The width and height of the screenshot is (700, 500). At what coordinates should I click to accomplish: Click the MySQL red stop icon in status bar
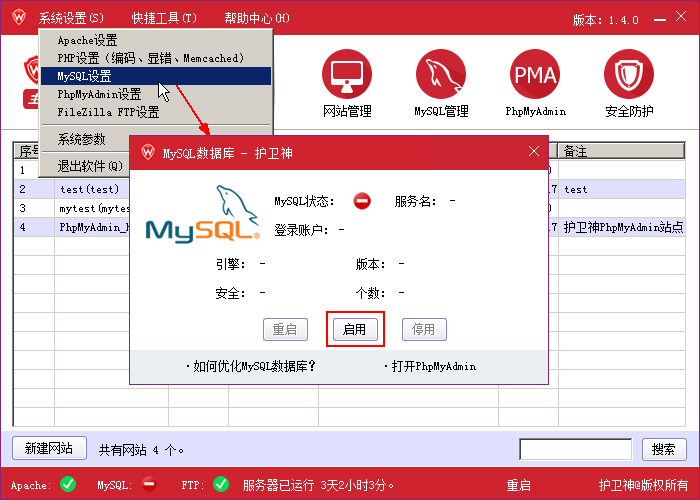(x=149, y=484)
